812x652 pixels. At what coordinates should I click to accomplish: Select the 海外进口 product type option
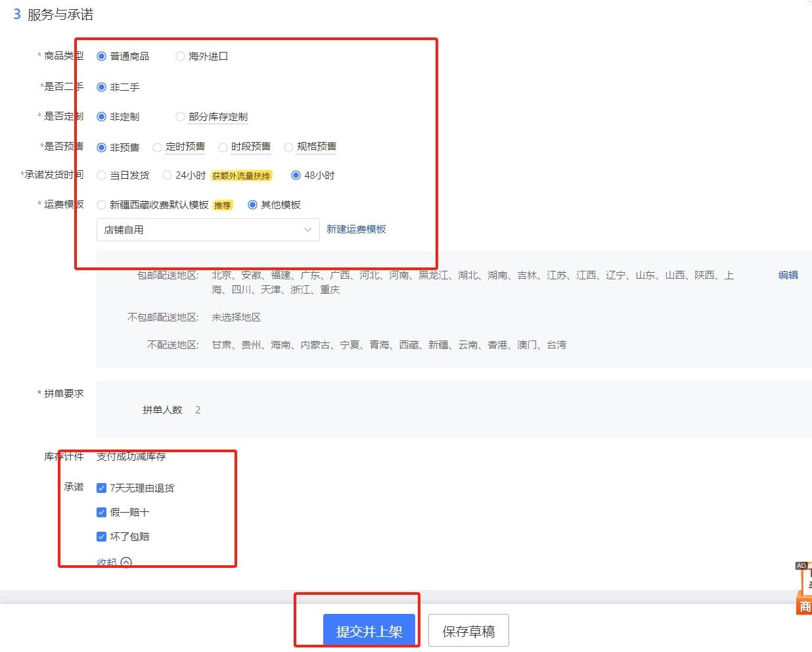[180, 57]
